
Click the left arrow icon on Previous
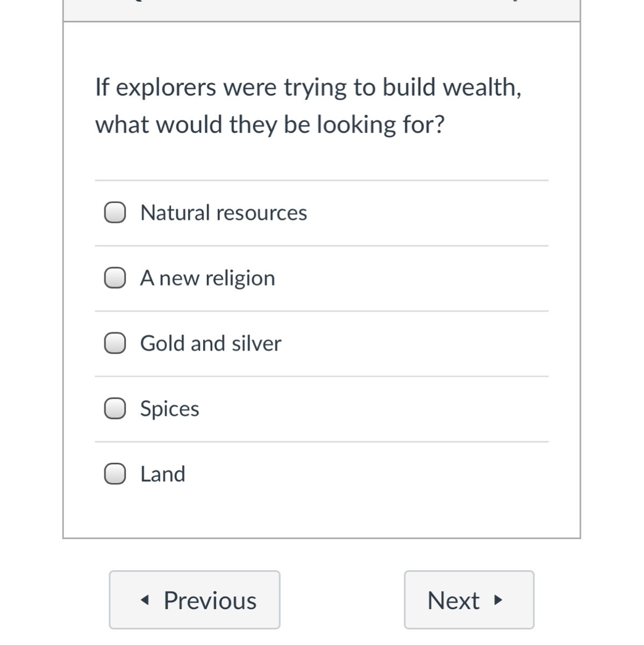(144, 600)
